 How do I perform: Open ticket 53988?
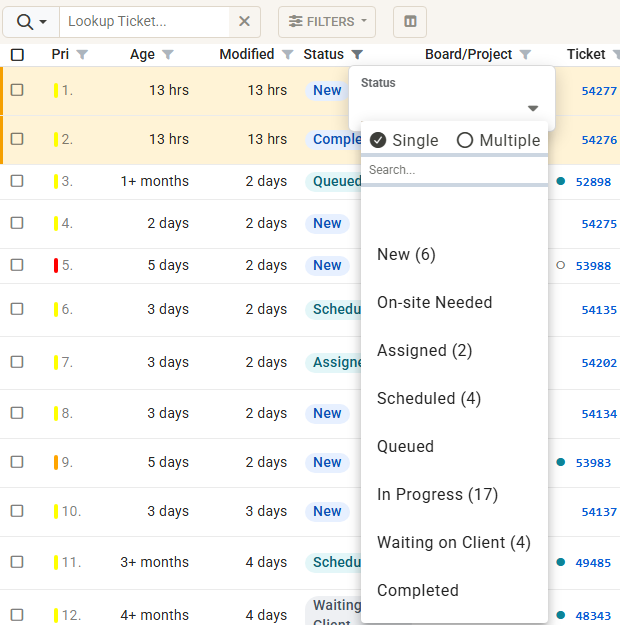pyautogui.click(x=593, y=266)
